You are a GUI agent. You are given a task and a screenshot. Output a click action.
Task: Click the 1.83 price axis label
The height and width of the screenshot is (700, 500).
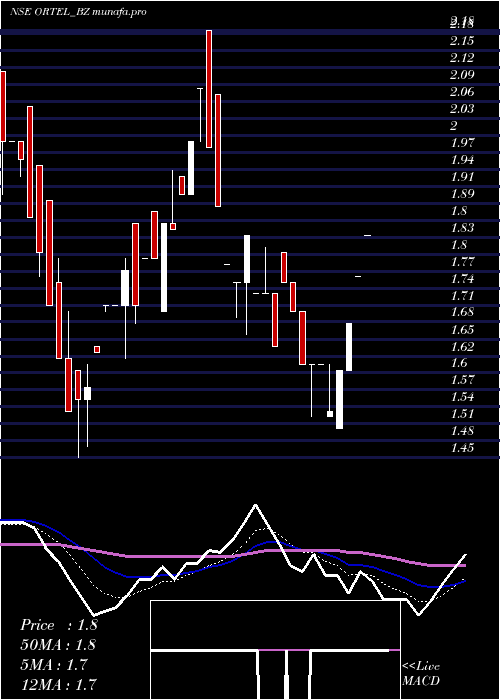462,227
